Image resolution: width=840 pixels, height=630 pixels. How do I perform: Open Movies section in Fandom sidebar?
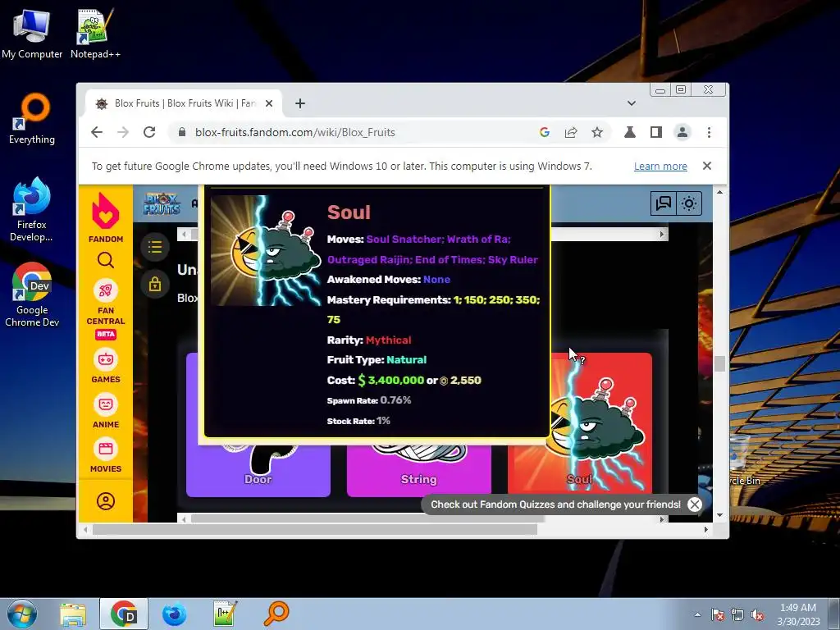pyautogui.click(x=106, y=455)
